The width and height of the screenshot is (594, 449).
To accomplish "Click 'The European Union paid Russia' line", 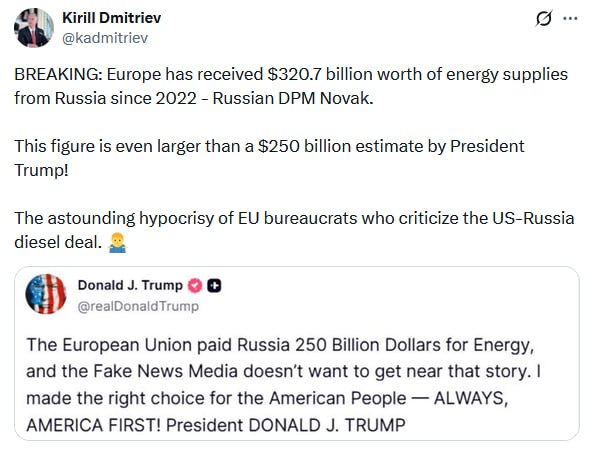I will [x=280, y=345].
